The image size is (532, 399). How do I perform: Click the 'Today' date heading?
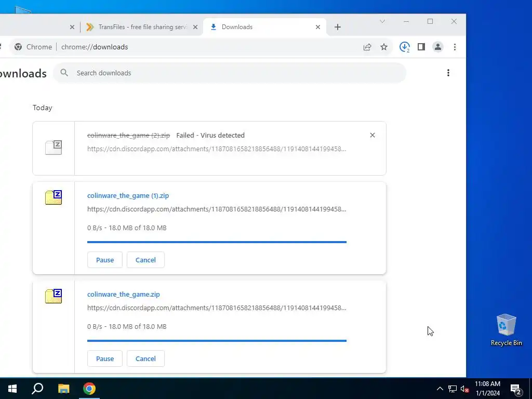43,108
